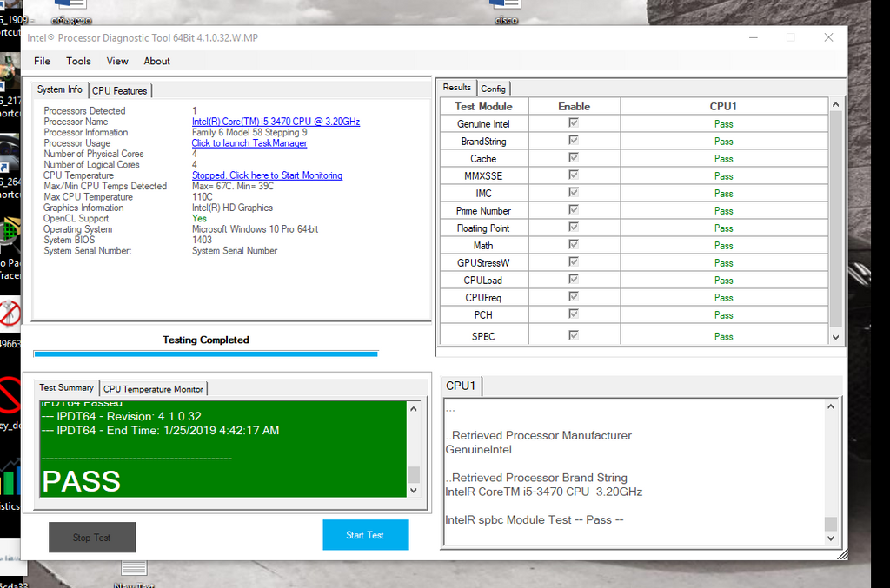Select the Pass result for BrandString
Screen dimensions: 890x588
coord(724,142)
